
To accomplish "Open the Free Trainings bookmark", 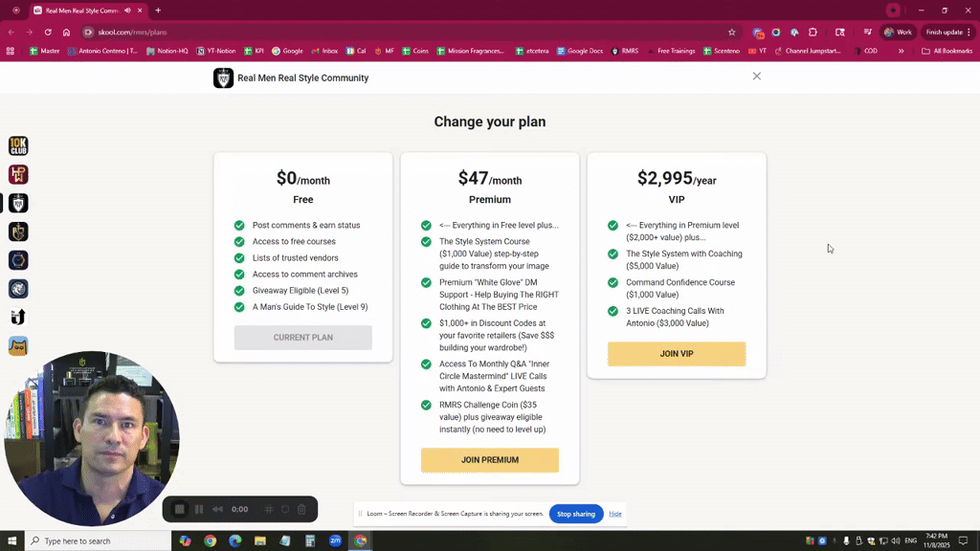I will click(x=671, y=52).
